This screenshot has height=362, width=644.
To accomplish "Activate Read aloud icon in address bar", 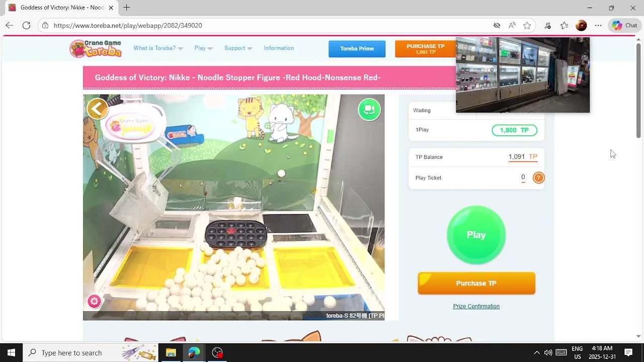I will [512, 25].
